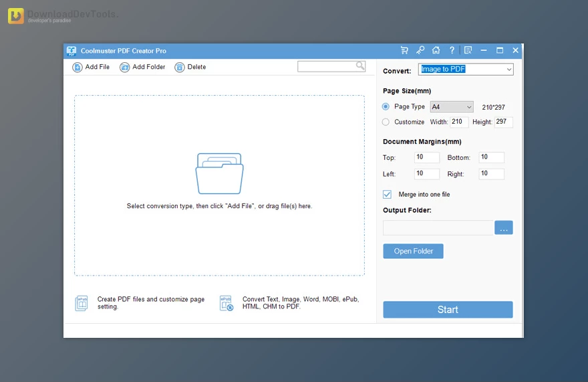Click the Add Folder button
The image size is (588, 382).
coord(142,67)
